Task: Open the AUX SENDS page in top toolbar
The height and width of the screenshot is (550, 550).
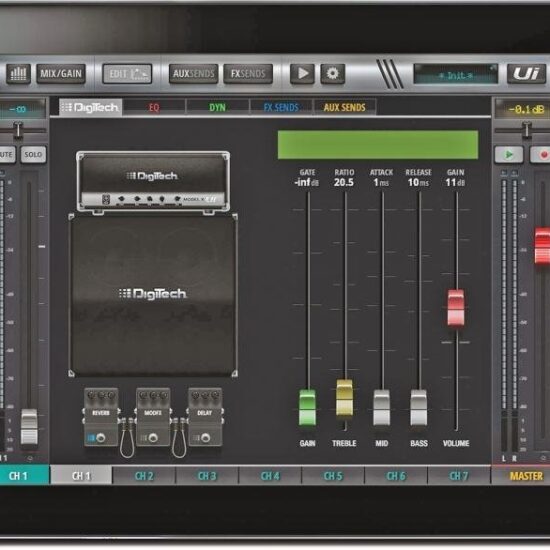Action: (194, 74)
